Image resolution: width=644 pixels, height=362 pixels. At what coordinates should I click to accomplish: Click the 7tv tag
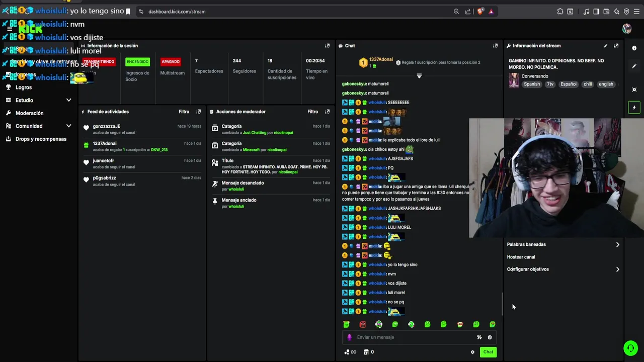550,84
